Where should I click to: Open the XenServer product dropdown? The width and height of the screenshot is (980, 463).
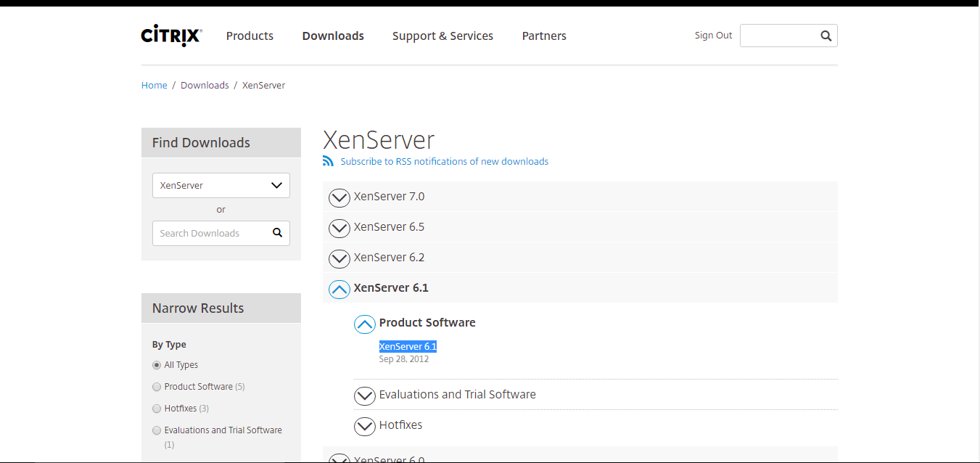[x=221, y=185]
